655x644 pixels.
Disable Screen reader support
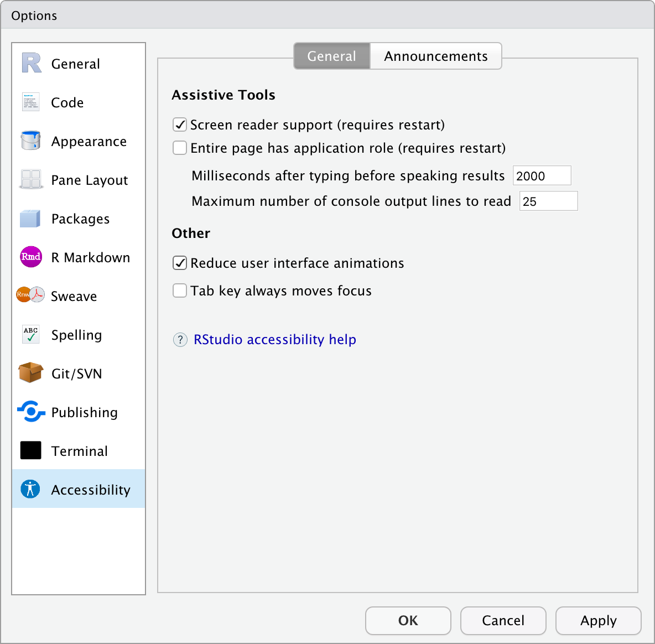[x=179, y=124]
